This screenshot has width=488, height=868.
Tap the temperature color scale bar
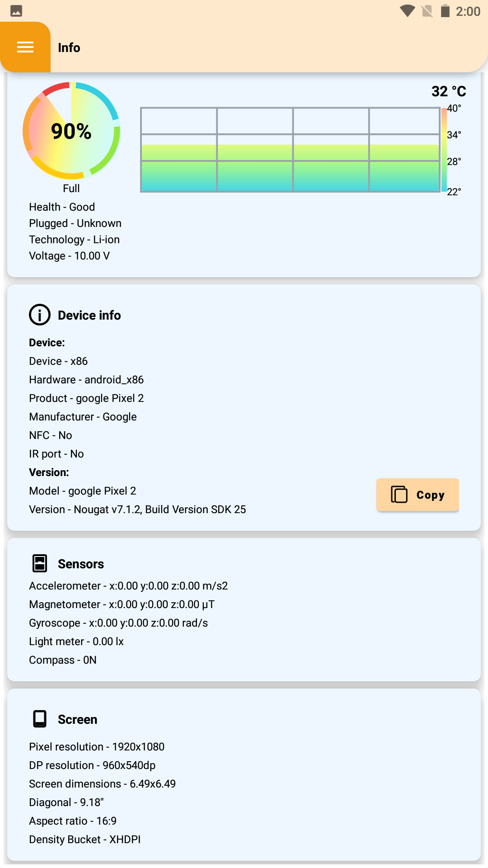(444, 150)
